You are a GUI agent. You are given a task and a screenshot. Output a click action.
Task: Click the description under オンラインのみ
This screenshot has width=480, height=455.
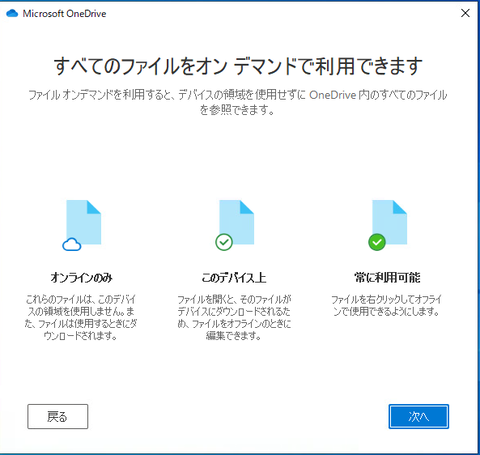[81, 317]
